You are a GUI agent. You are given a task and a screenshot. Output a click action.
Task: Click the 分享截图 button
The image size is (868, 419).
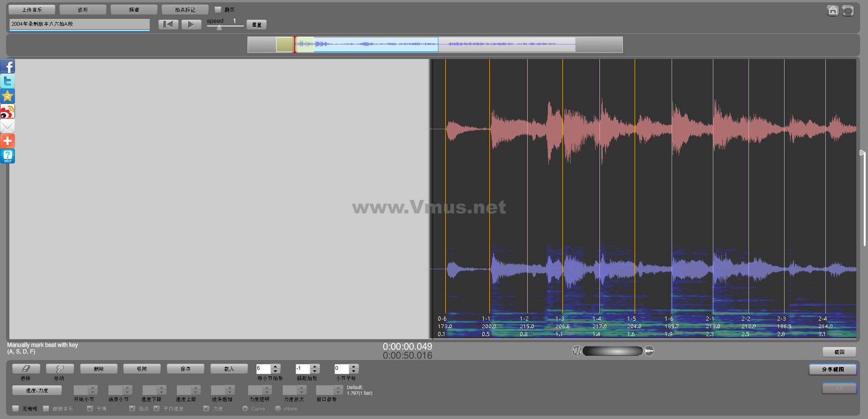pyautogui.click(x=832, y=369)
